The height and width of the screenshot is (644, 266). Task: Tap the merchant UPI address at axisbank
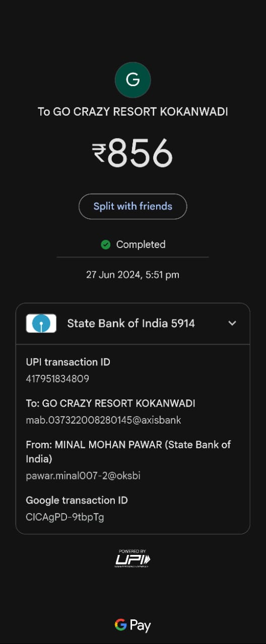pyautogui.click(x=103, y=420)
